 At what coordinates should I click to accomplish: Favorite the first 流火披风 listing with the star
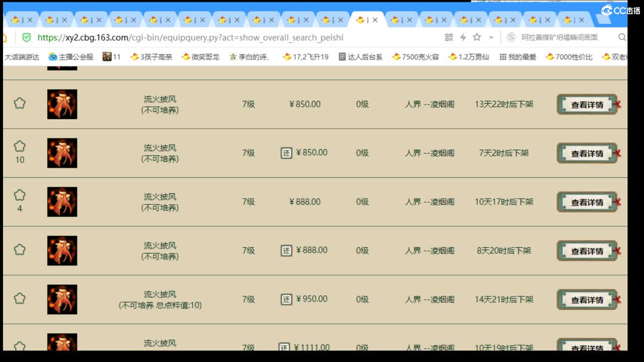[20, 103]
